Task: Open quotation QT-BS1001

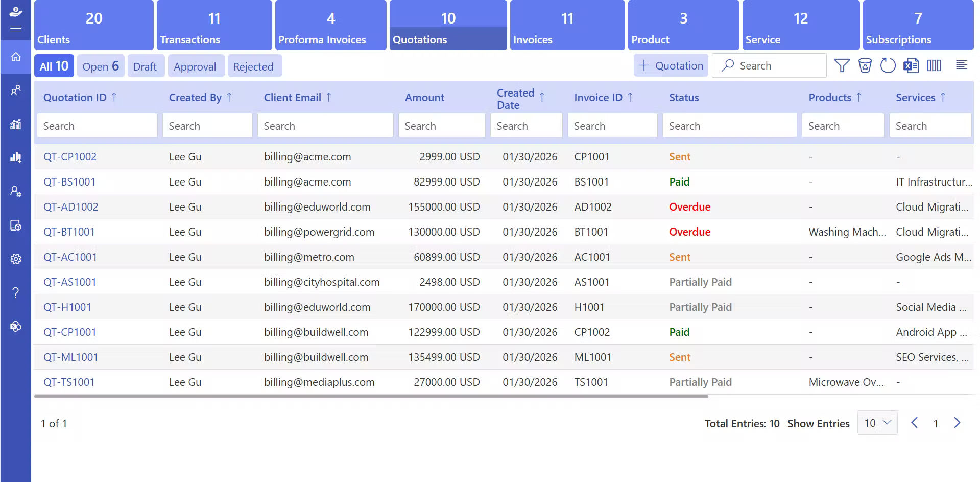Action: (x=70, y=181)
